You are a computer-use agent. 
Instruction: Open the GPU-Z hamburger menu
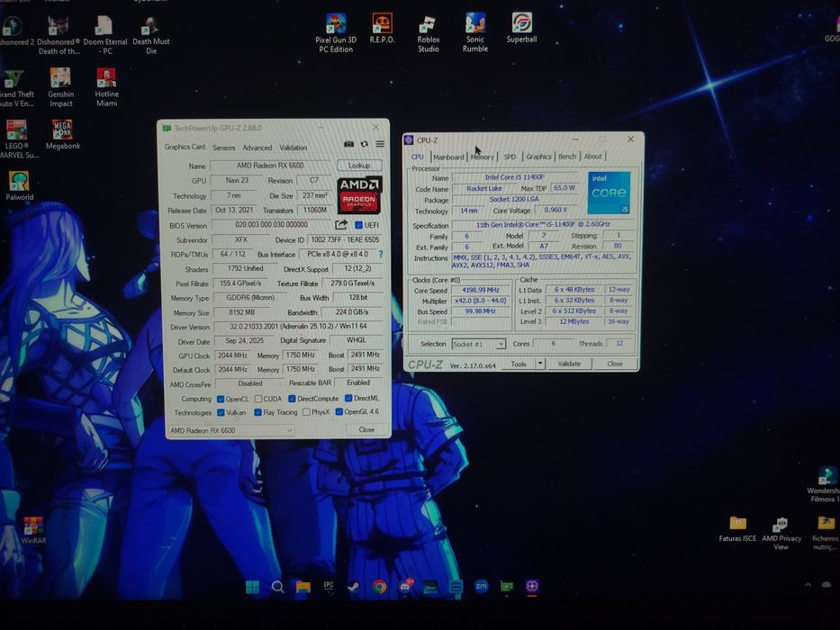pyautogui.click(x=380, y=144)
